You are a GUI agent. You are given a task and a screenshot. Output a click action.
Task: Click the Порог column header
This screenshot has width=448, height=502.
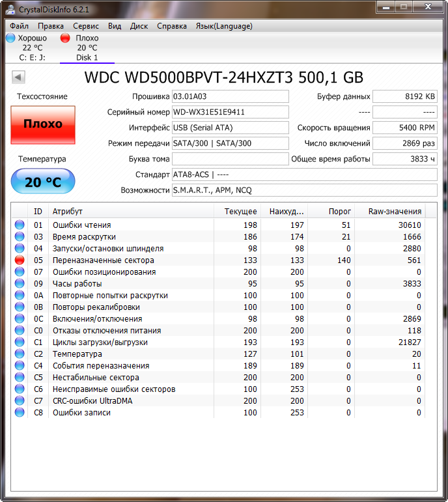point(331,212)
